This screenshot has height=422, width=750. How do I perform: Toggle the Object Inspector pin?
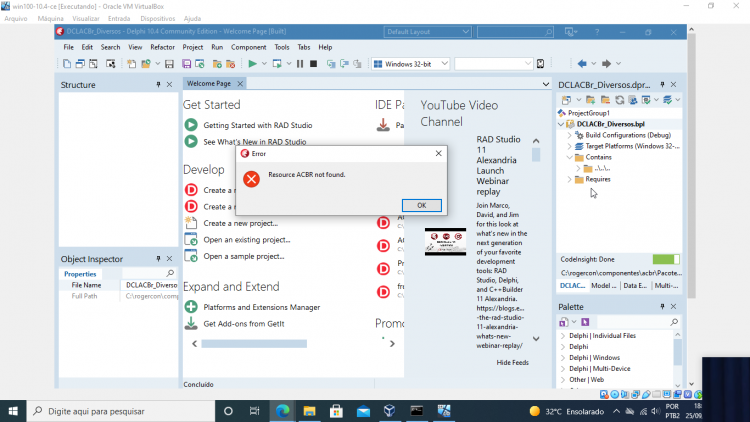(158, 259)
